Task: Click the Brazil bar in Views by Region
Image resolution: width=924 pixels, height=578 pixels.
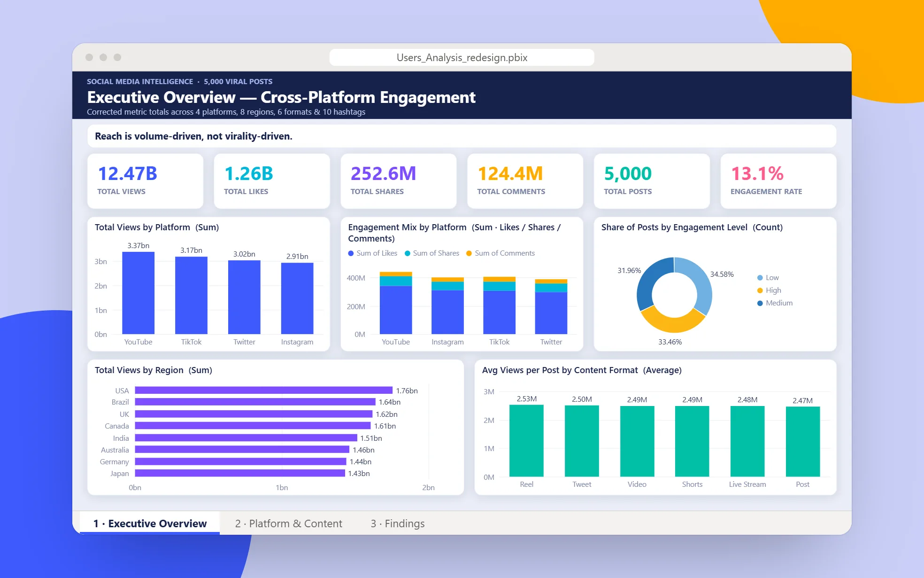Action: pos(255,402)
